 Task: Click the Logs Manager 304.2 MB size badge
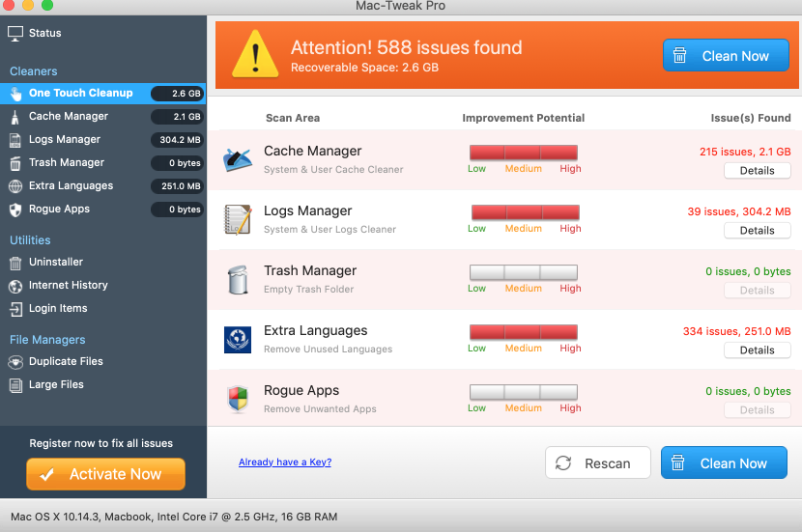178,140
